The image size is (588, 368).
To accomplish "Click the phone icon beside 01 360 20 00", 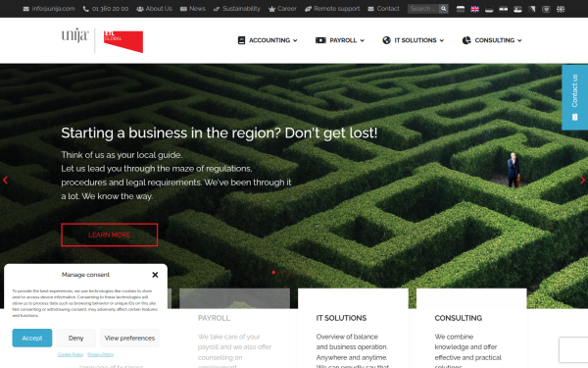I will point(86,9).
